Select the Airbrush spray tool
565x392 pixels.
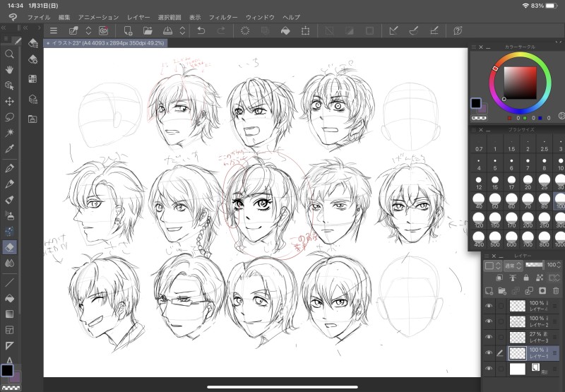[x=9, y=215]
